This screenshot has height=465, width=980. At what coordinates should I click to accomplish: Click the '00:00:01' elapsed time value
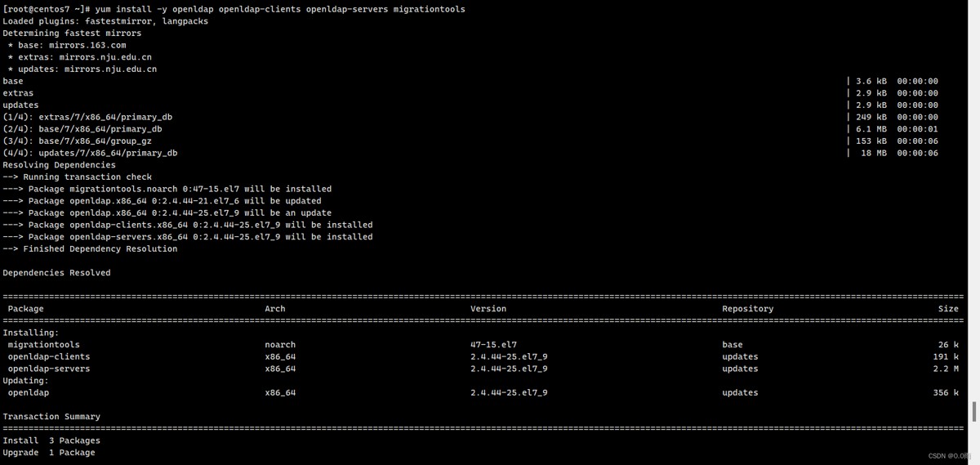pos(917,129)
